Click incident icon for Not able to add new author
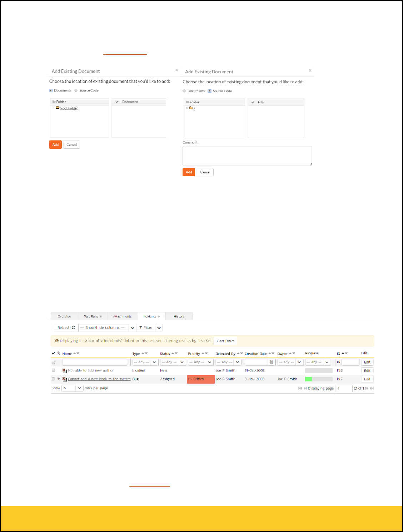Viewport: 403px width, 532px height. point(65,371)
